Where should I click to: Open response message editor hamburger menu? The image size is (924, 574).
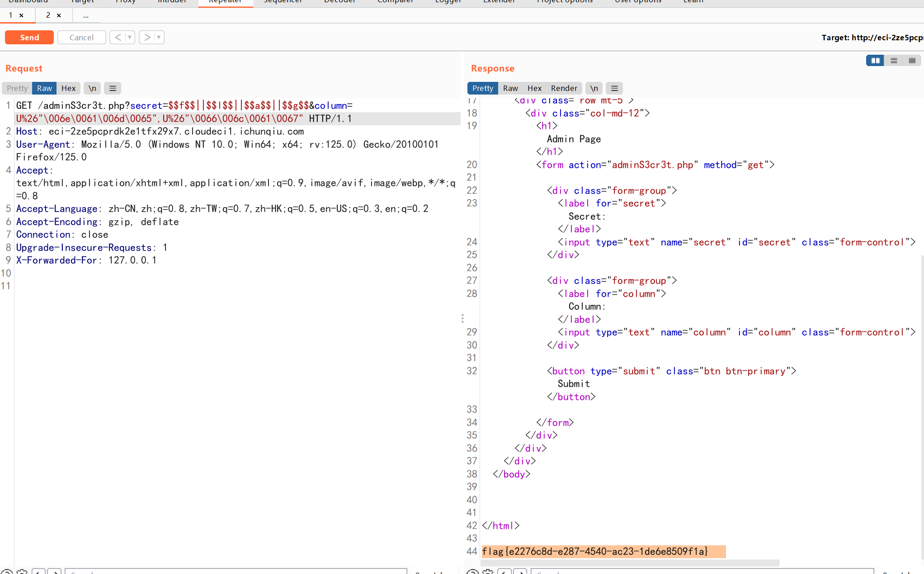tap(614, 88)
